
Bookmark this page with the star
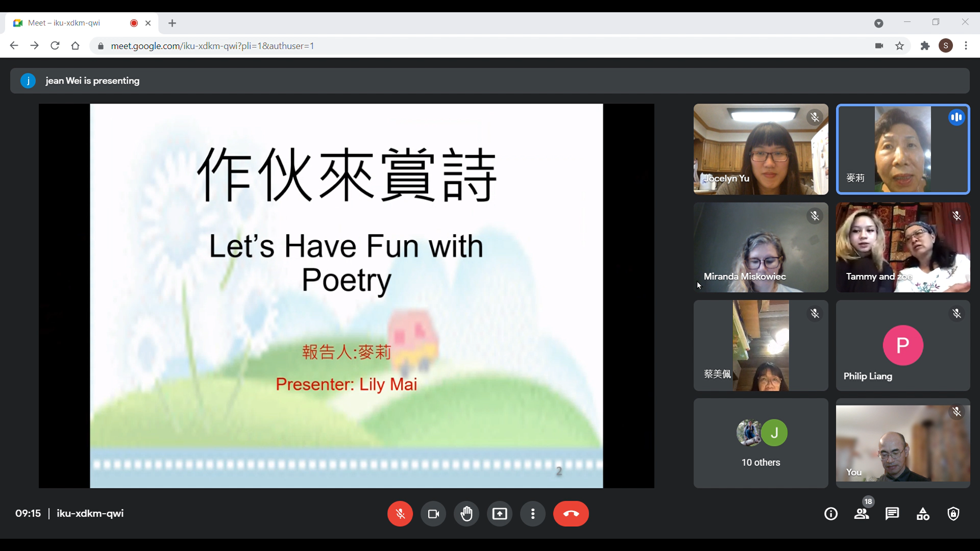tap(900, 46)
